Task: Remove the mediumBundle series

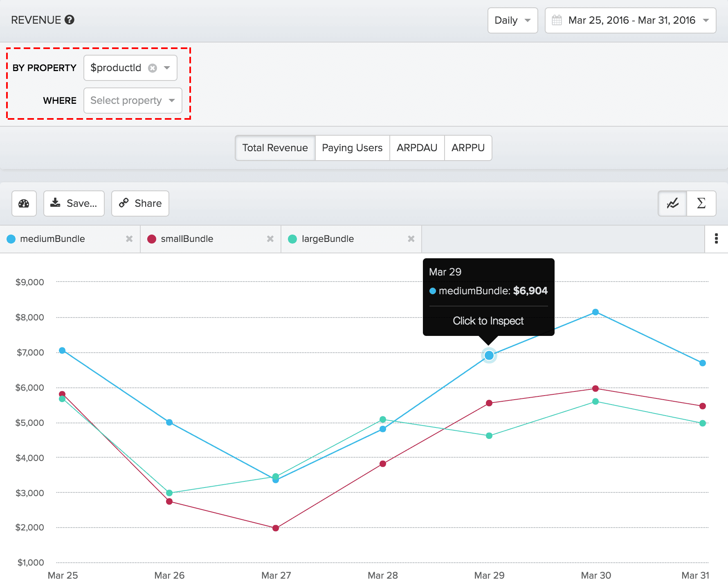Action: pos(129,239)
